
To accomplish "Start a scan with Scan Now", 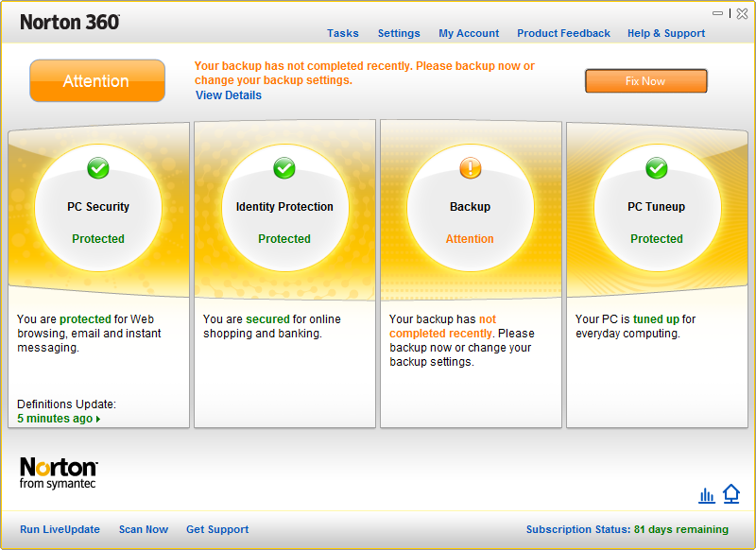I will 144,529.
